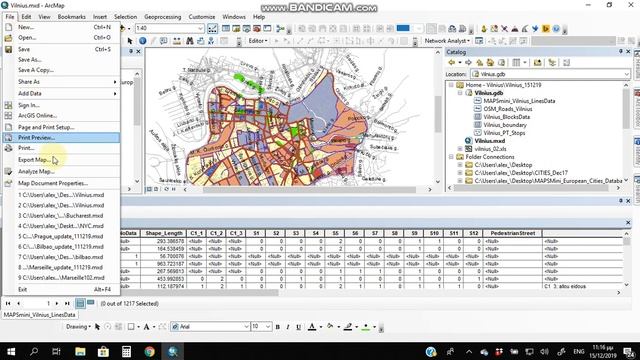The width and height of the screenshot is (640, 360).
Task: Click the Catalog Back arrow
Action: pyautogui.click(x=451, y=62)
